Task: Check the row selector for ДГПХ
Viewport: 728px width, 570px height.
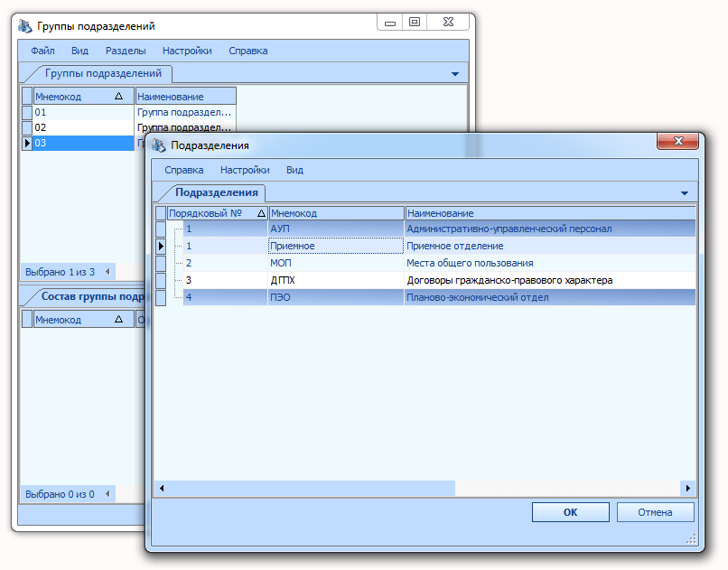Action: click(161, 280)
